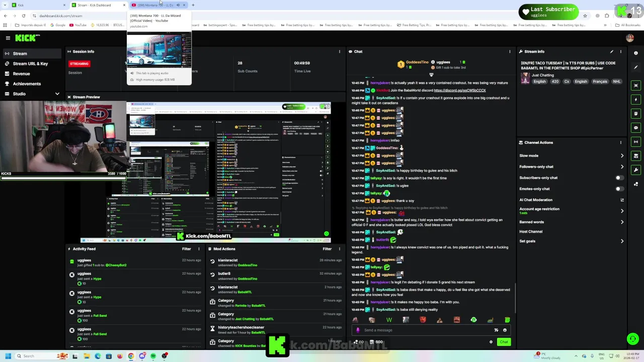This screenshot has width=644, height=362.
Task: Mute the YouTube tab audio icon
Action: coord(178,5)
